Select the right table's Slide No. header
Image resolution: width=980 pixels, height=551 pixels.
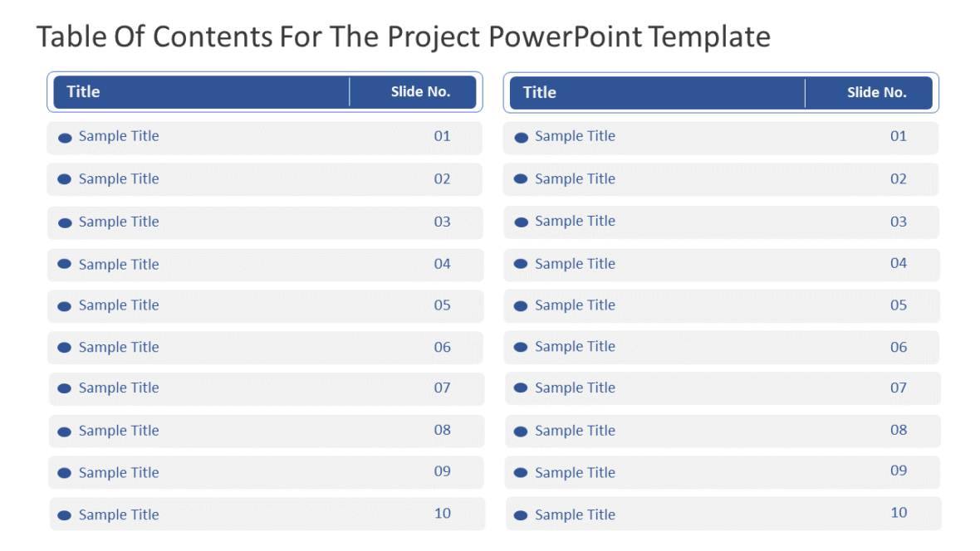pyautogui.click(x=877, y=92)
